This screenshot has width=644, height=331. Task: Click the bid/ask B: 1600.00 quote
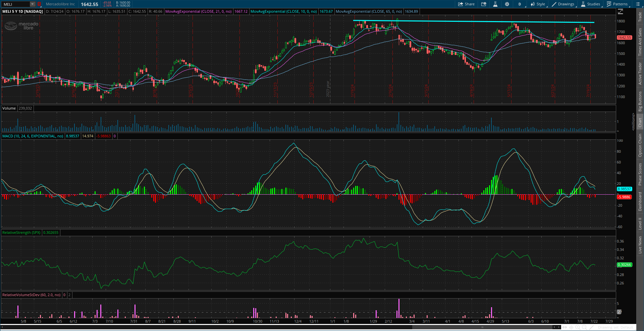click(x=123, y=3)
